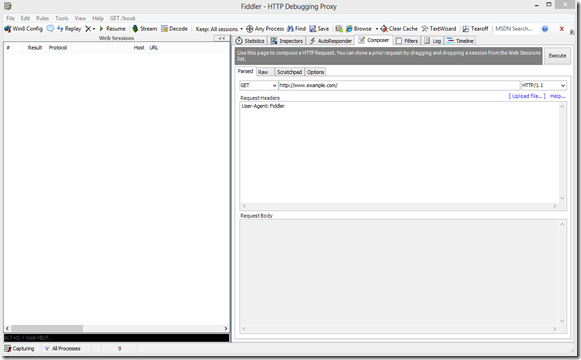This screenshot has height=360, width=581.
Task: Toggle the All Processes status filter
Action: point(62,349)
